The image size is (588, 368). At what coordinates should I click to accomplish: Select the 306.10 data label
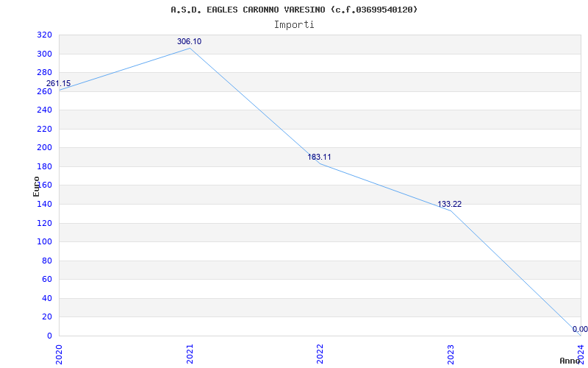point(189,41)
